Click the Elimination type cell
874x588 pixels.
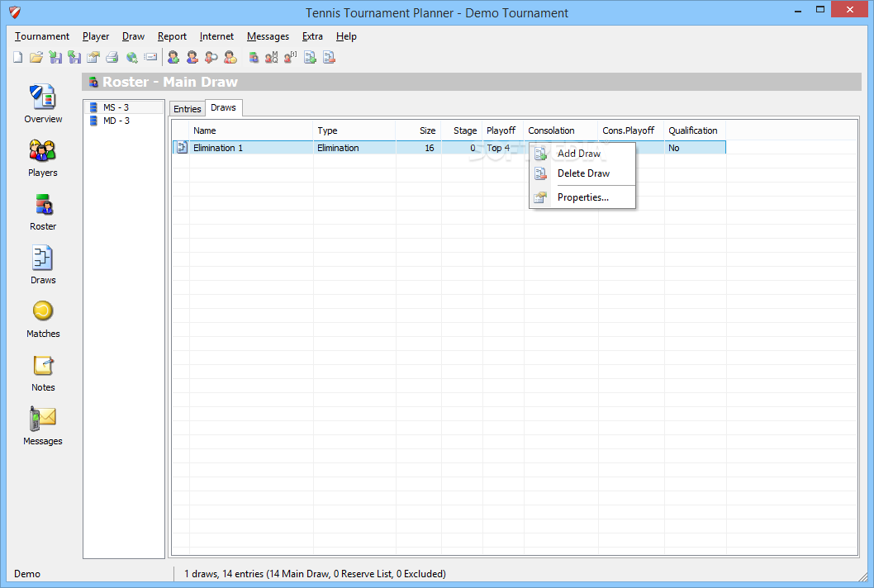[354, 148]
